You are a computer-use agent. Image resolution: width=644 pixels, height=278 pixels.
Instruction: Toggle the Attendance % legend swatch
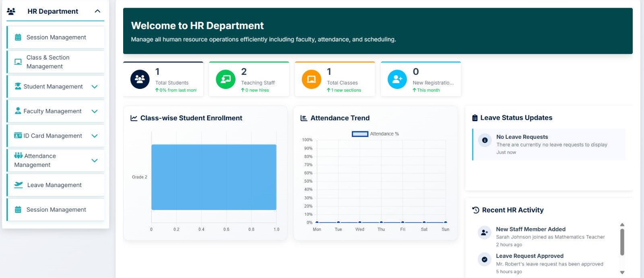tap(360, 134)
